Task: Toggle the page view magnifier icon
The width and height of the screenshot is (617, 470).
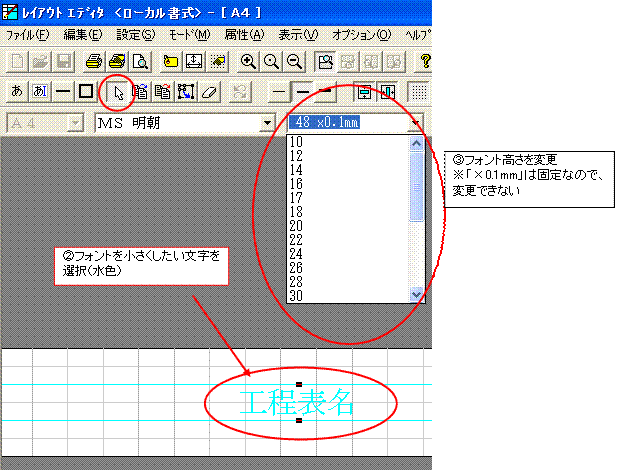Action: [x=325, y=61]
